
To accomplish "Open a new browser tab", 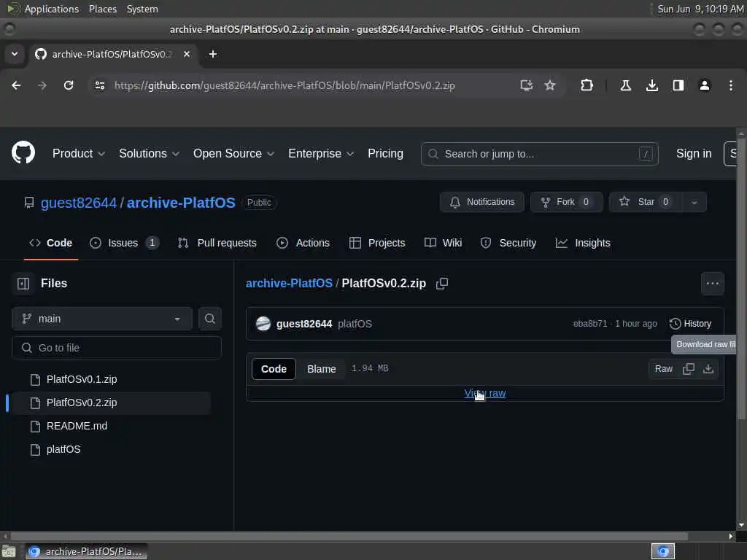I will coord(213,54).
